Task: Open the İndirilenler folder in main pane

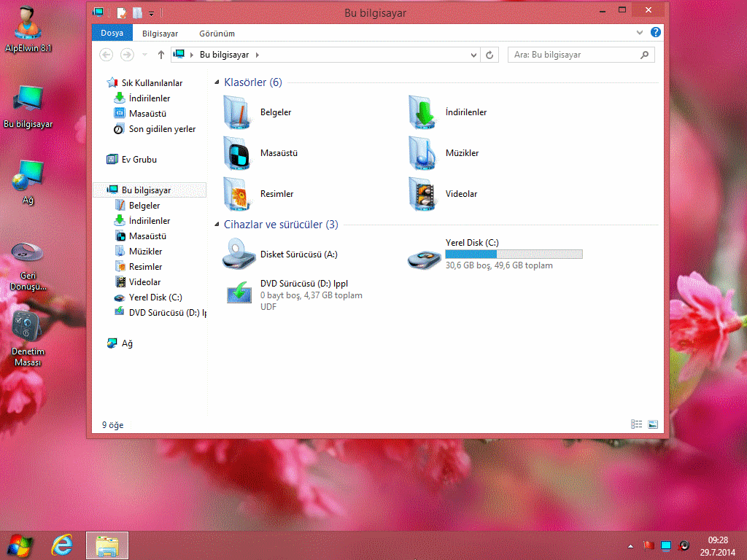Action: tap(423, 112)
